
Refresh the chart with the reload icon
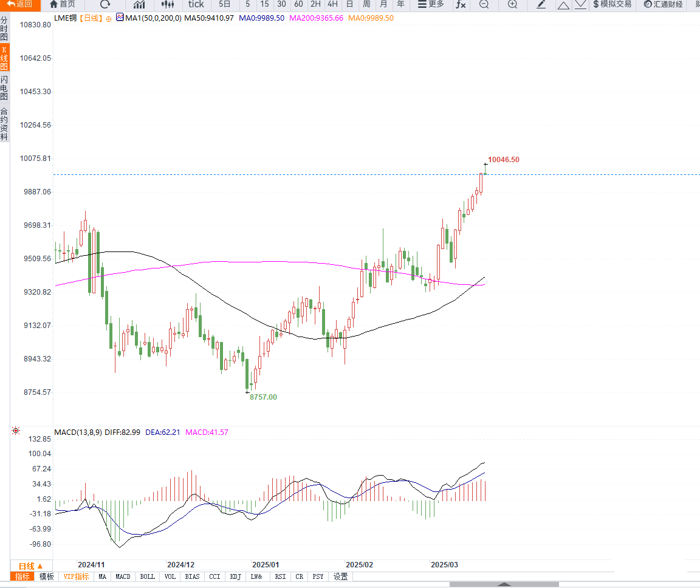click(105, 4)
